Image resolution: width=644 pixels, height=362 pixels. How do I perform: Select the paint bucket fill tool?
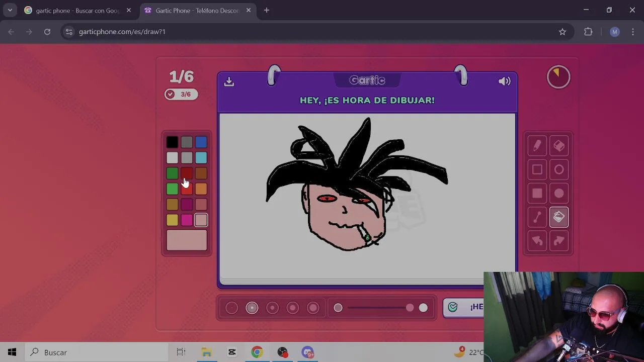pos(559,217)
